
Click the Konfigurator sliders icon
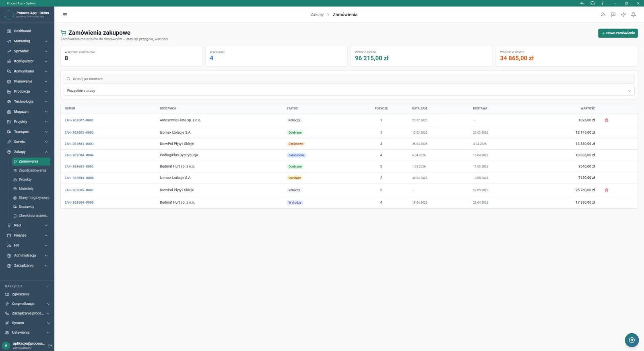tap(9, 61)
